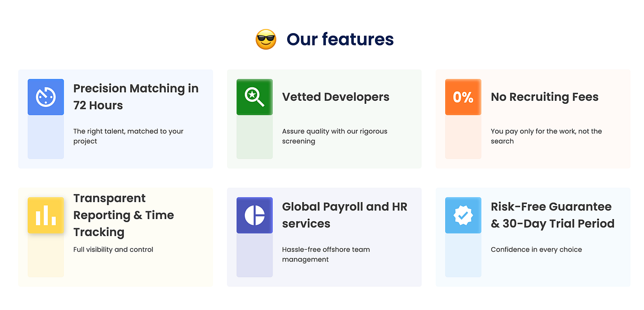
Task: Enable the Risk-Free Guarantee option
Action: click(x=532, y=237)
